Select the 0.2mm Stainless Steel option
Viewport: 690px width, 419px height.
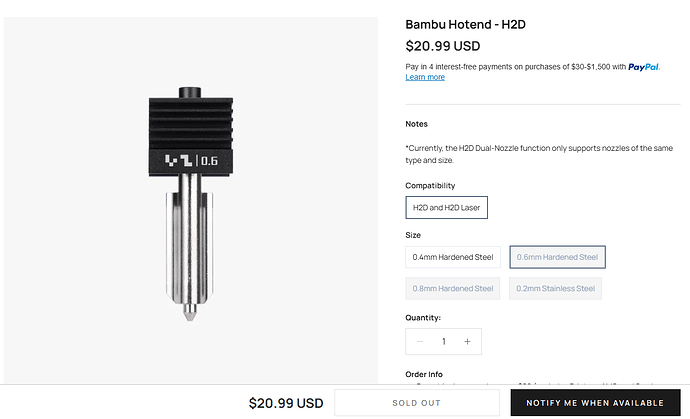[555, 289]
